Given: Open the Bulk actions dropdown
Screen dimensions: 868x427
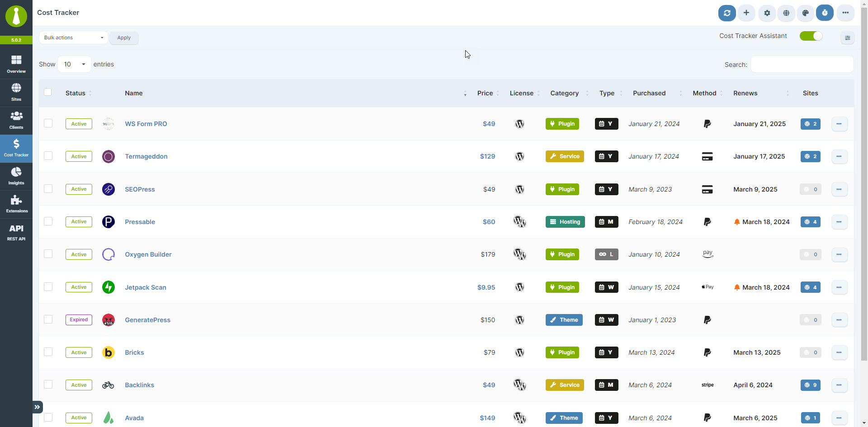Looking at the screenshot, I should click(73, 38).
